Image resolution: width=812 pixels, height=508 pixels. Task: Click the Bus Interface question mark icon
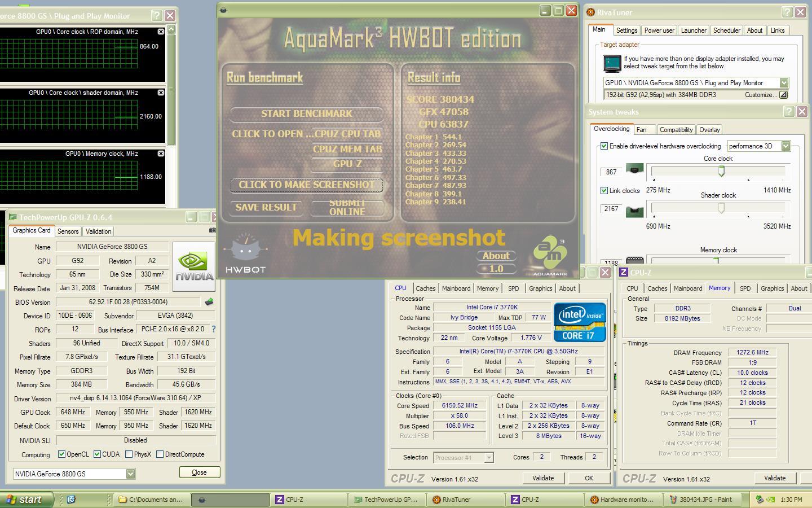coord(213,329)
